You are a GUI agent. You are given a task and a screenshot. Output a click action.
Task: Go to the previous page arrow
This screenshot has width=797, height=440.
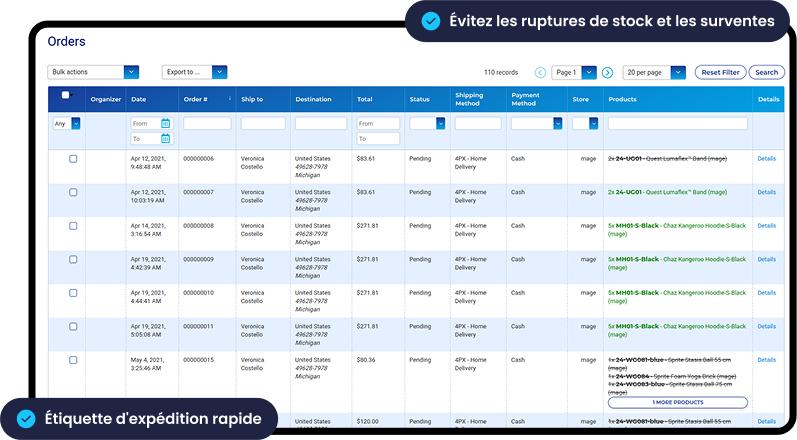[541, 73]
